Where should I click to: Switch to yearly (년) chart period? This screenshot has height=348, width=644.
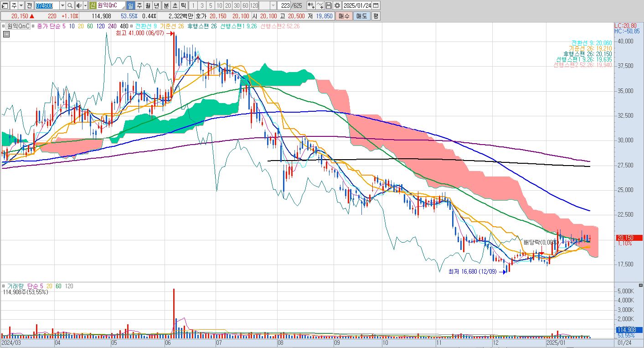point(157,5)
